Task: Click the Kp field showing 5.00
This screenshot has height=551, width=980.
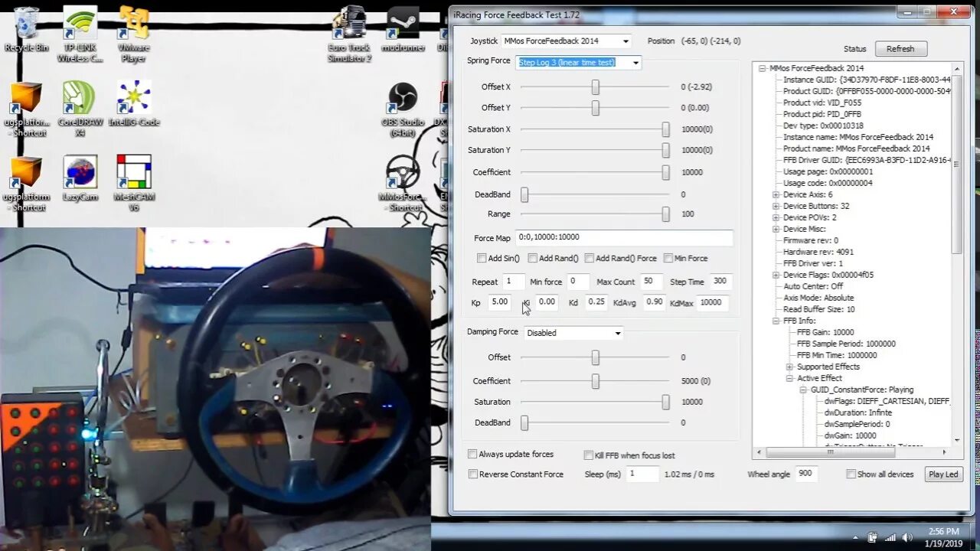Action: (x=500, y=302)
